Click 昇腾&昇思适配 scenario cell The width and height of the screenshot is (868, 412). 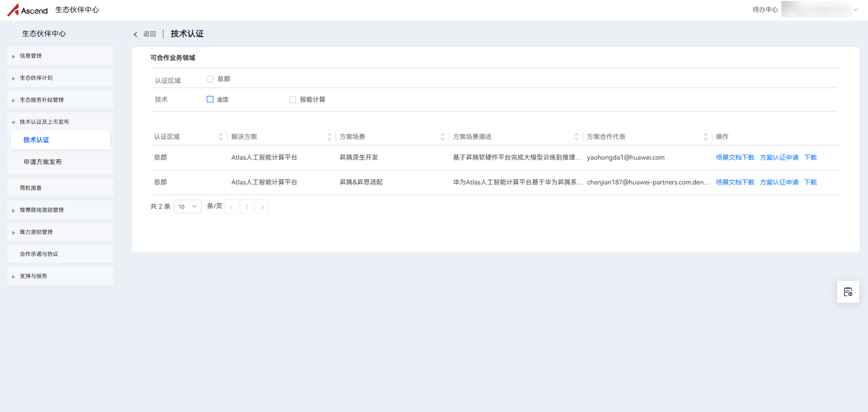[361, 182]
